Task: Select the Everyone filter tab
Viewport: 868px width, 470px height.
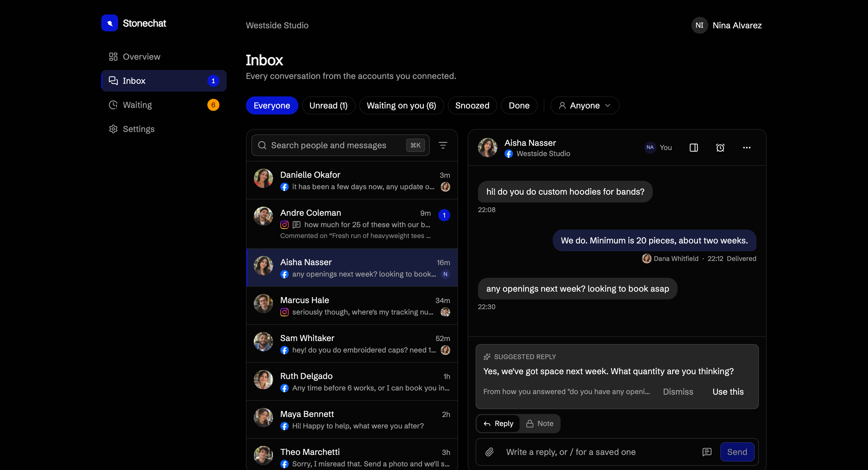Action: pyautogui.click(x=272, y=105)
